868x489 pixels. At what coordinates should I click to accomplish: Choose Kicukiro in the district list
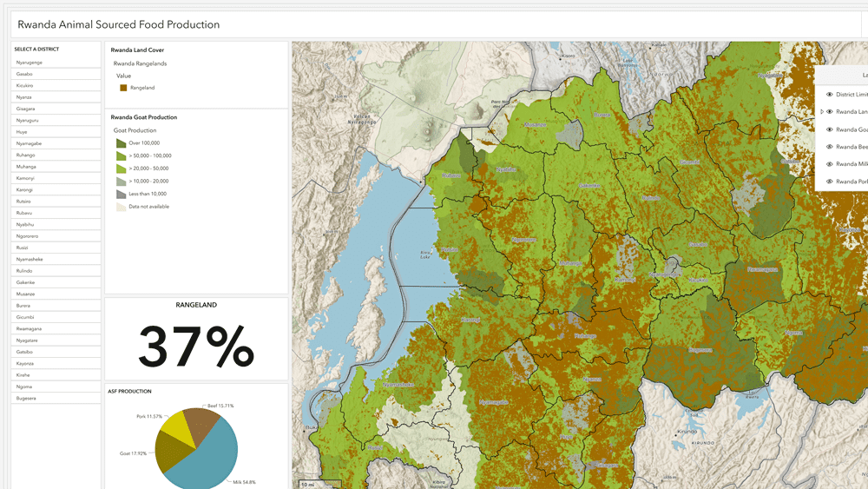pyautogui.click(x=24, y=85)
